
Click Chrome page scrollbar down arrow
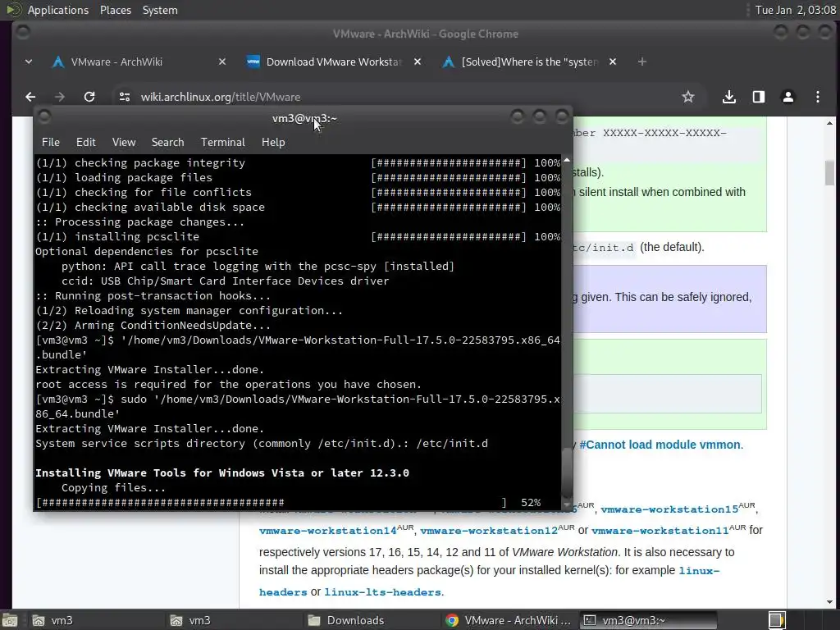click(x=829, y=603)
